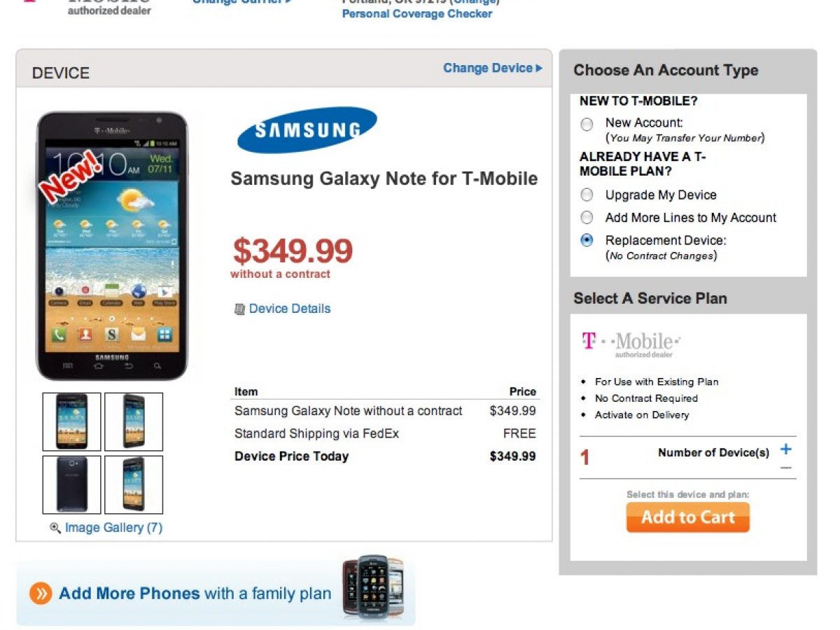Choose Upgrade My Device option
The height and width of the screenshot is (630, 840).
[587, 195]
